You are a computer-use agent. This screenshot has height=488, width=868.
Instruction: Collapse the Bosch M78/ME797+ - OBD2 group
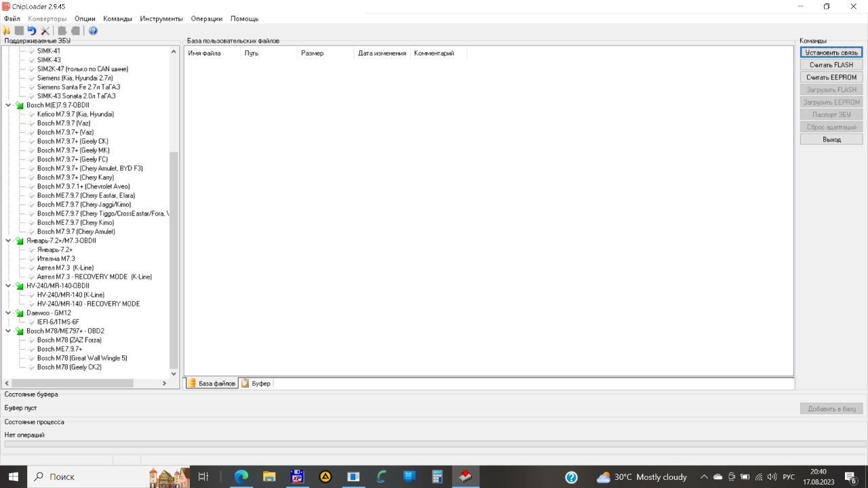click(x=8, y=331)
